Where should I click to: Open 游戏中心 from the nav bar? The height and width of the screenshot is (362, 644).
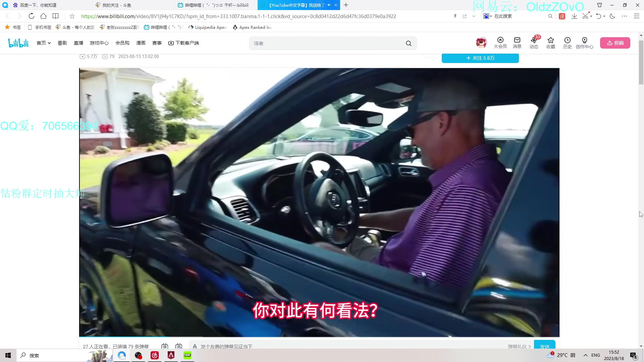(x=99, y=43)
